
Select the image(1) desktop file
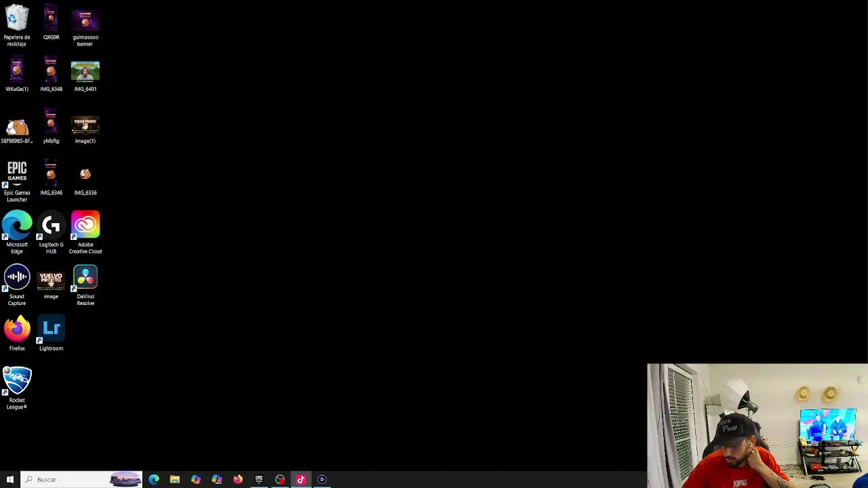[85, 129]
